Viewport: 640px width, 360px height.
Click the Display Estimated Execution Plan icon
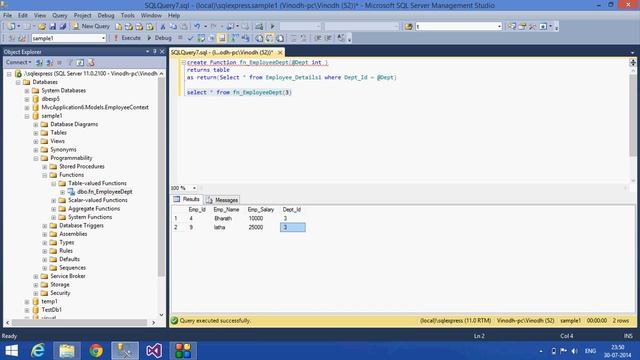point(201,38)
